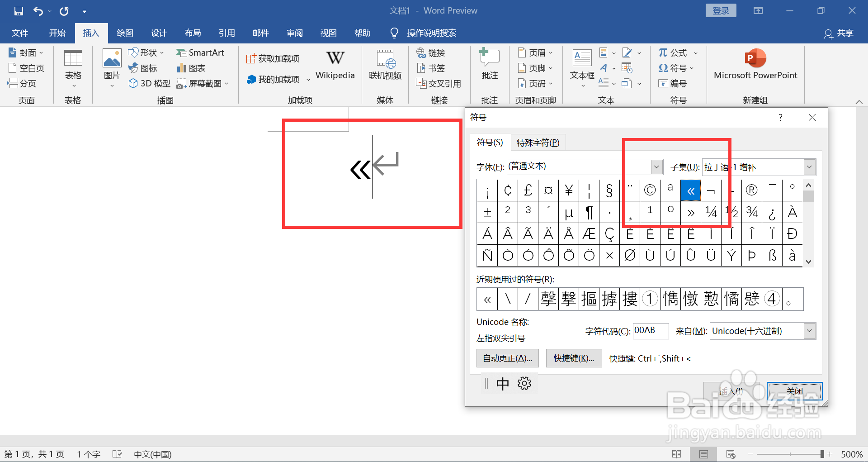Open the Wikipedia add-in
This screenshot has width=868, height=462.
(x=335, y=65)
